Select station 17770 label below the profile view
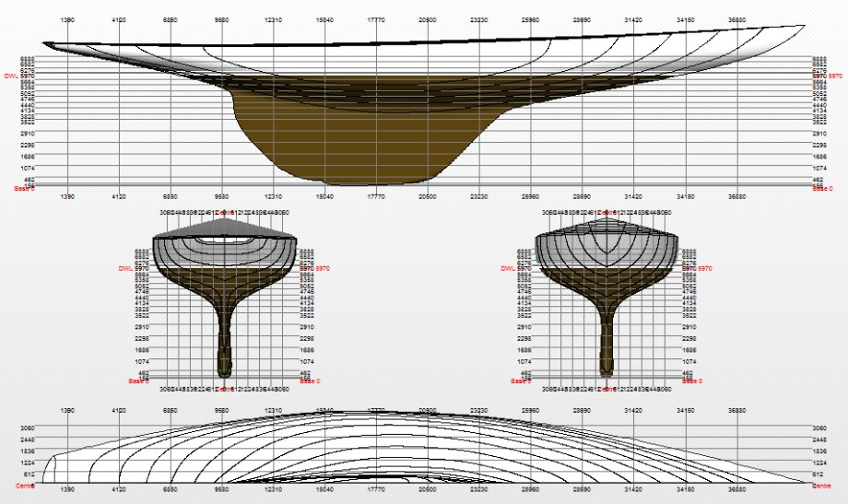Viewport: 848px width, 504px height. (376, 196)
